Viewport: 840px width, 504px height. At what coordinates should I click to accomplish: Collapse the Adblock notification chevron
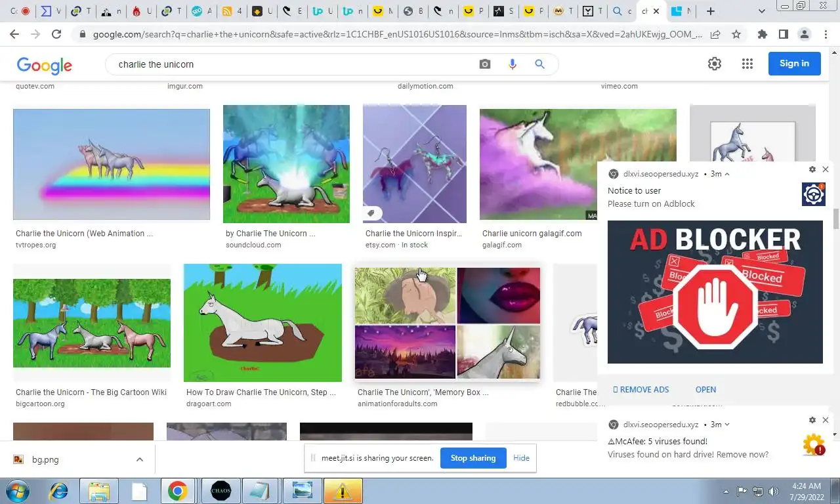727,174
